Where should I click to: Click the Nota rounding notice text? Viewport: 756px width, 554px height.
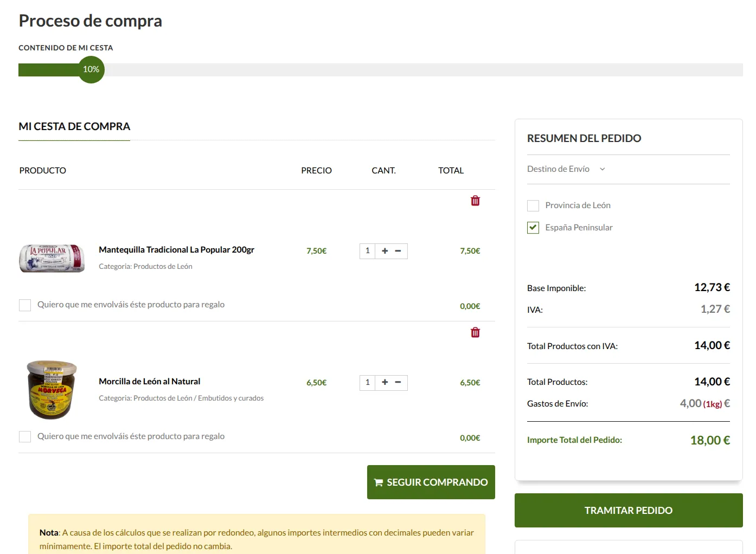[257, 539]
